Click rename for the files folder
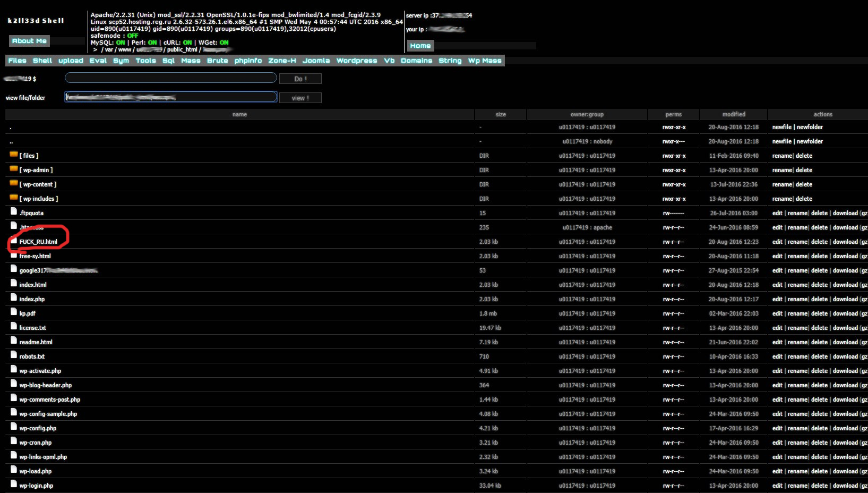868x493 pixels. pos(782,156)
